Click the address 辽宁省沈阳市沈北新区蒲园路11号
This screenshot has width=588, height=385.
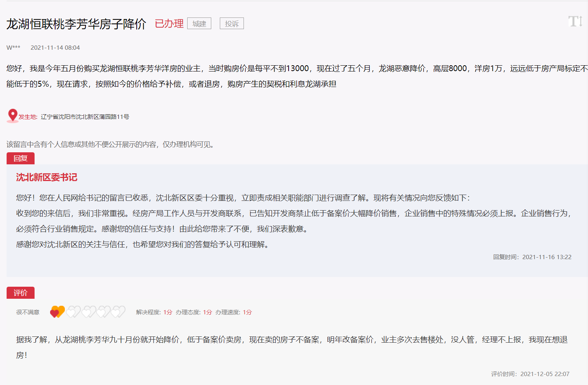click(85, 117)
